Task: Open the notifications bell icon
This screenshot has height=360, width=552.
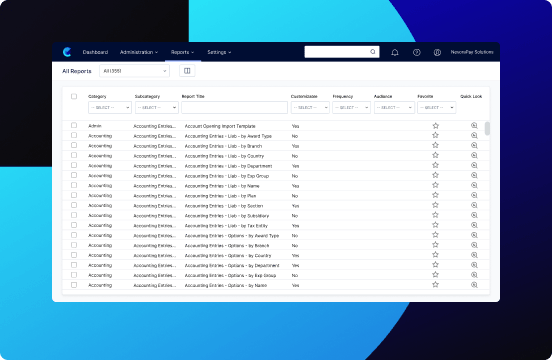Action: tap(395, 52)
